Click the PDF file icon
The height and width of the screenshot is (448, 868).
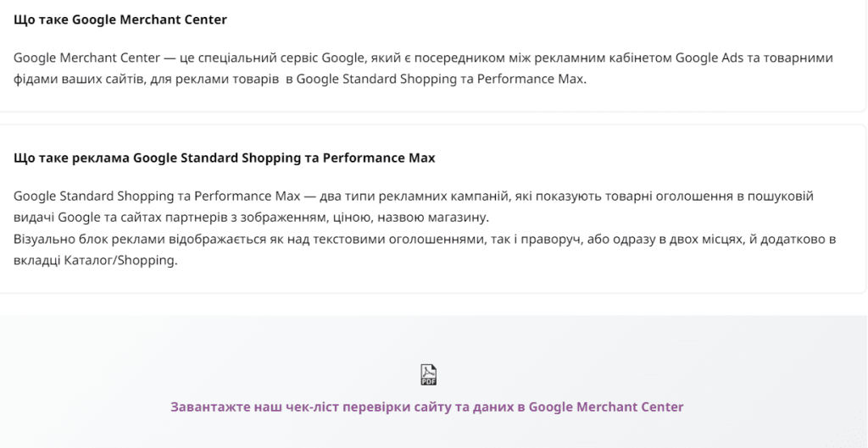(429, 374)
